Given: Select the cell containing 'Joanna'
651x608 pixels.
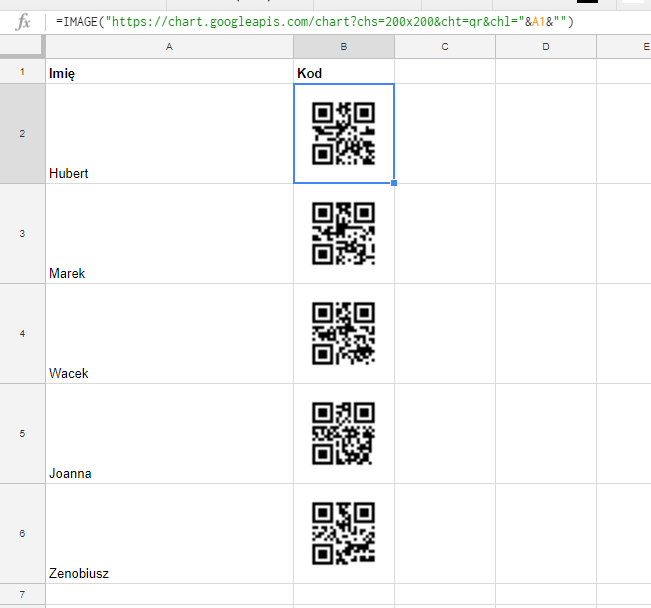Looking at the screenshot, I should tap(169, 434).
